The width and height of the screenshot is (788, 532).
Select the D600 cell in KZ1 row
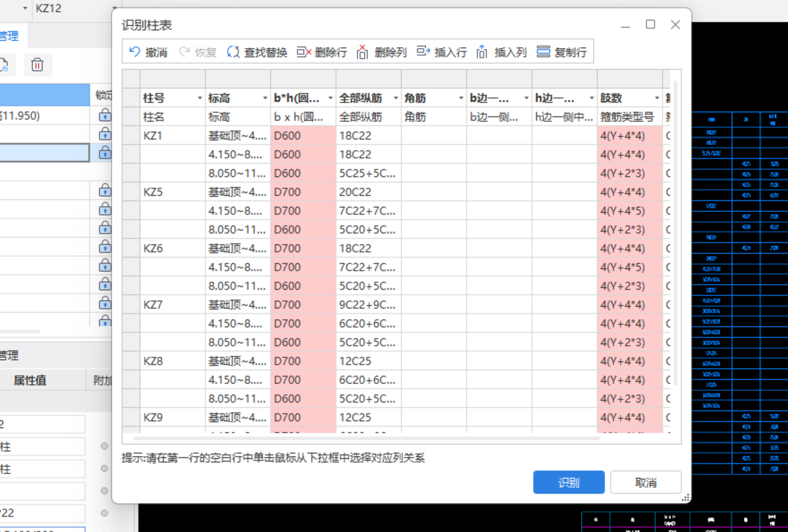(x=304, y=135)
